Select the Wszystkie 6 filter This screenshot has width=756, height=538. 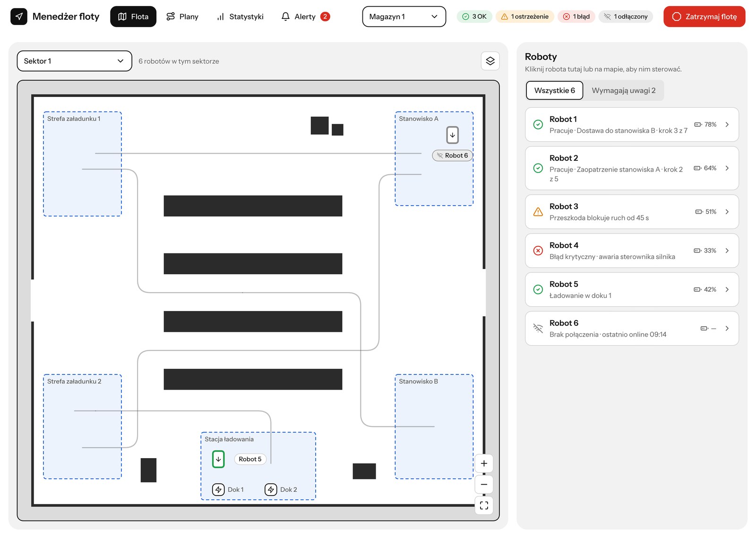coord(555,90)
